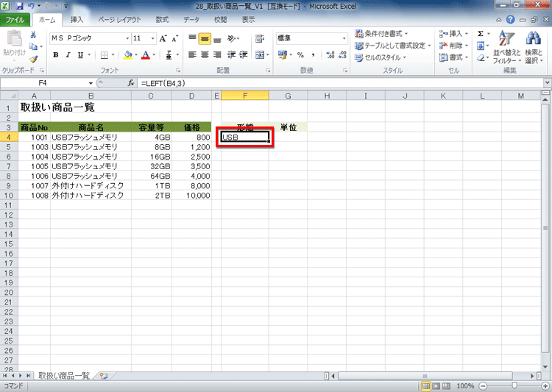Open the font size dropdown
Viewport: 552px width, 392px height.
click(x=153, y=38)
